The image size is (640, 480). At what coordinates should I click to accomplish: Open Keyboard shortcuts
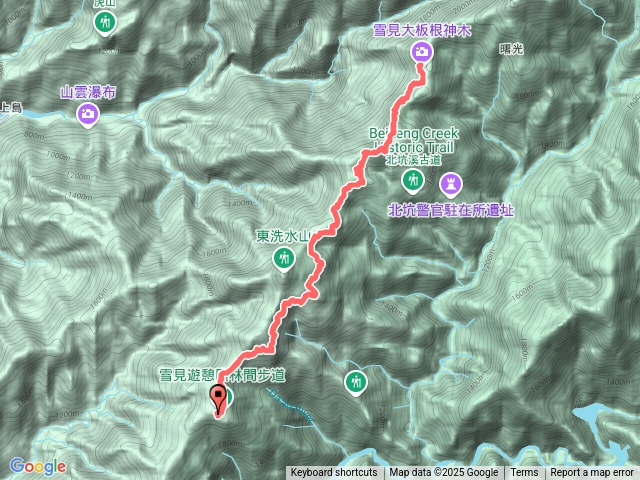(334, 473)
